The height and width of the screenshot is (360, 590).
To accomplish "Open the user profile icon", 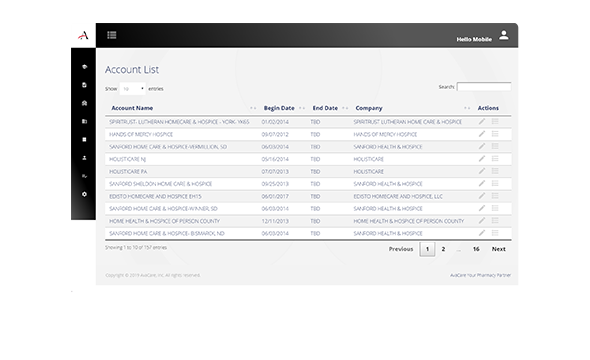I will tap(504, 35).
